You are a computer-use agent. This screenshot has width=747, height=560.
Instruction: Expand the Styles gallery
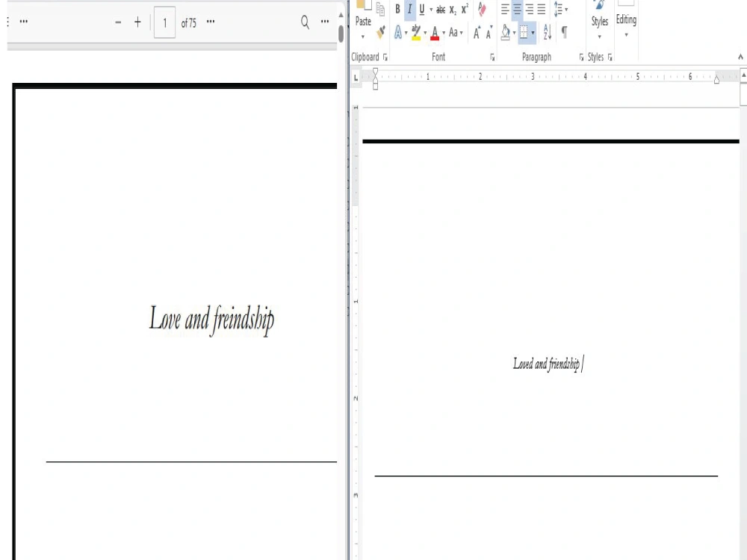click(600, 21)
